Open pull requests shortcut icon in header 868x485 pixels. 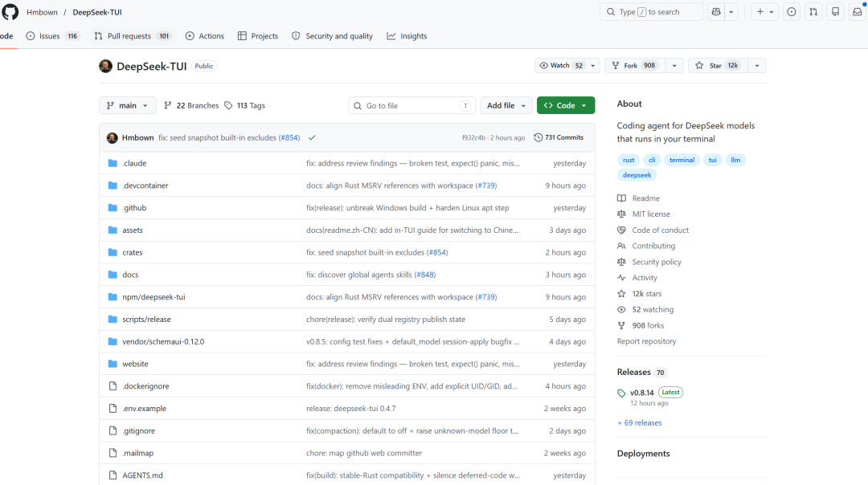click(x=813, y=11)
